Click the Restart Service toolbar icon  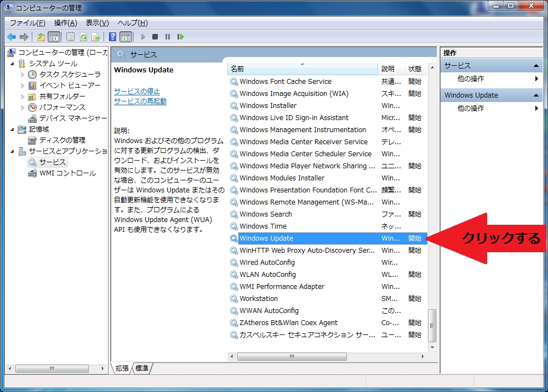click(x=180, y=37)
